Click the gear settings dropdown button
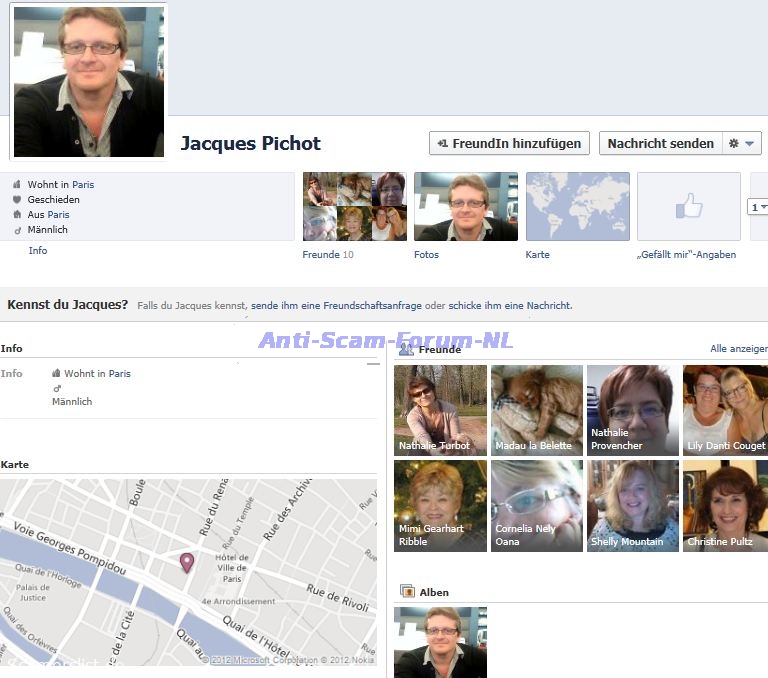This screenshot has width=768, height=678. pos(741,143)
